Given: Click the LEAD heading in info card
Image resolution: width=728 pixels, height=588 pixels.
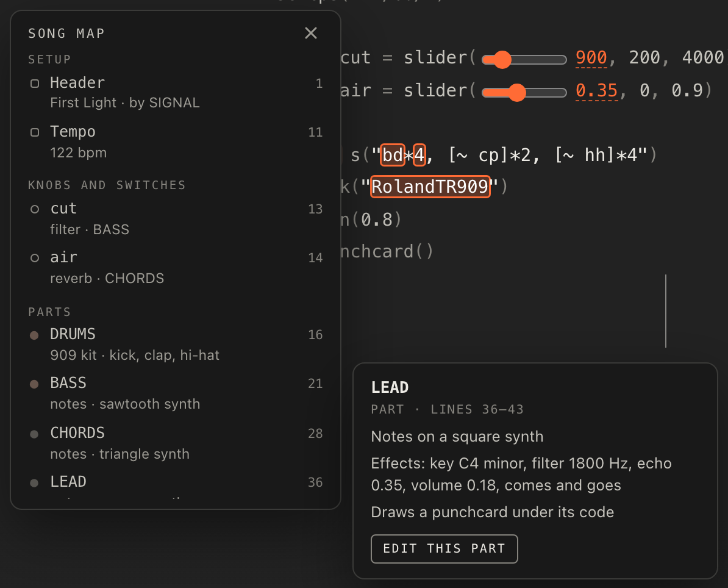Looking at the screenshot, I should pos(390,387).
